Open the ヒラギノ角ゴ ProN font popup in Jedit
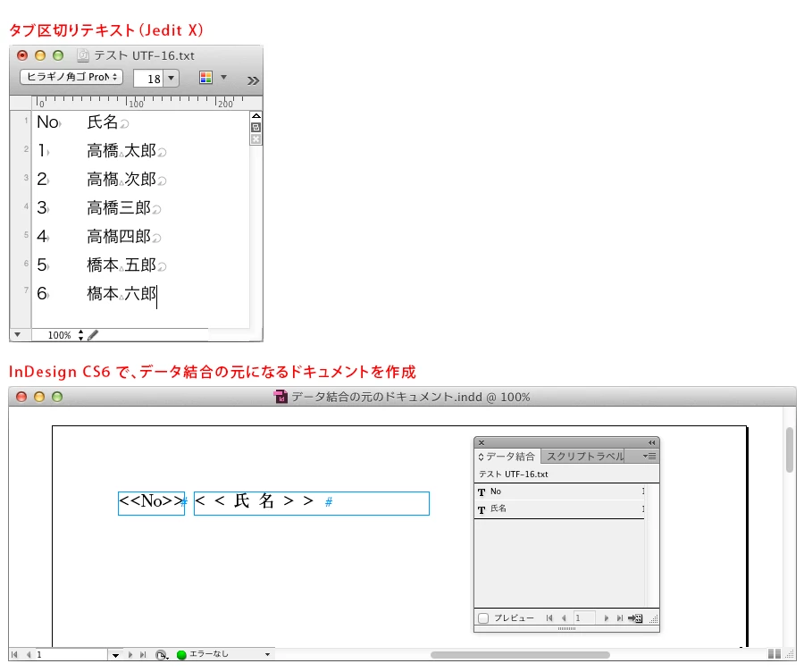The width and height of the screenshot is (804, 672). pyautogui.click(x=71, y=77)
